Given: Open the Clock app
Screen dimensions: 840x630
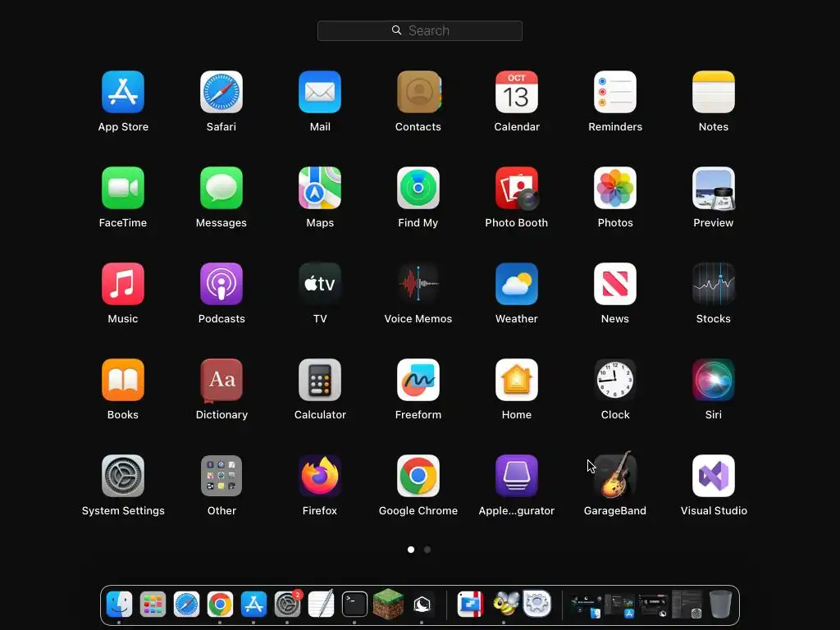Looking at the screenshot, I should (x=615, y=380).
